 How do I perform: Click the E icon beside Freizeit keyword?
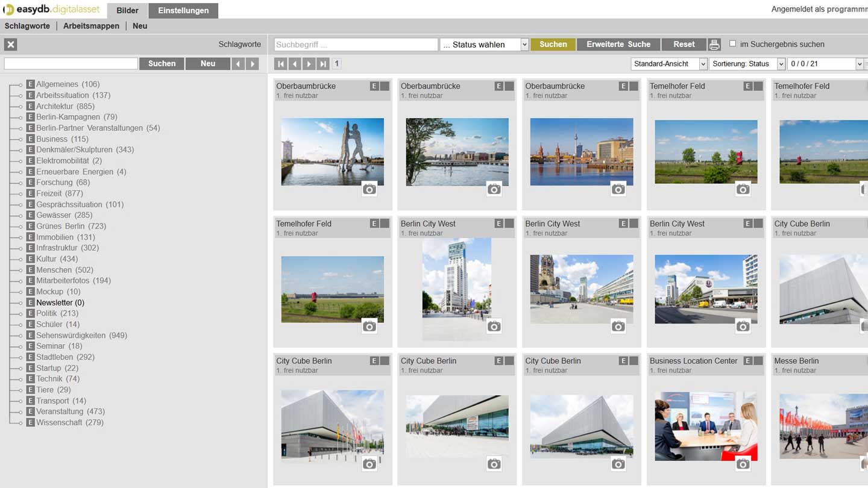[30, 193]
